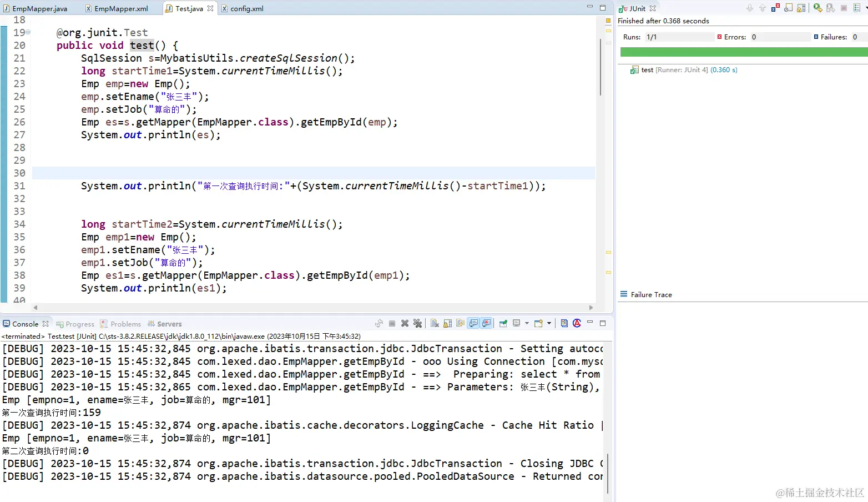868x502 pixels.
Task: Click the top warning marker in overview ruler
Action: 608,31
